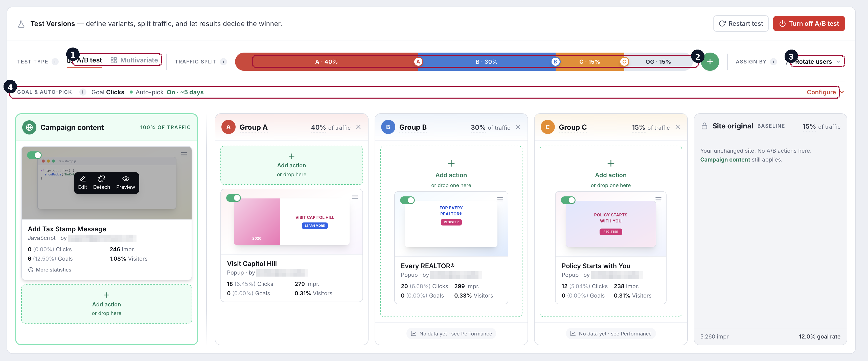
Task: Select the A/B test tab
Action: [x=84, y=60]
